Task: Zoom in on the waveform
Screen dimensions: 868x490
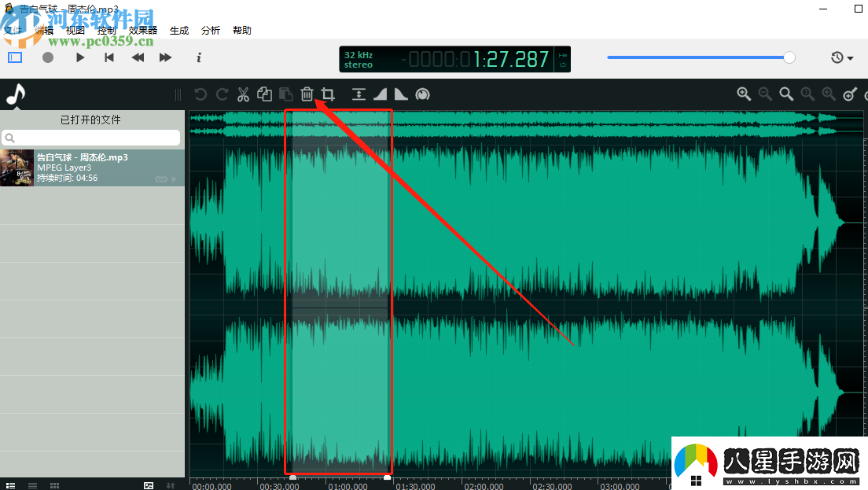Action: [x=744, y=94]
